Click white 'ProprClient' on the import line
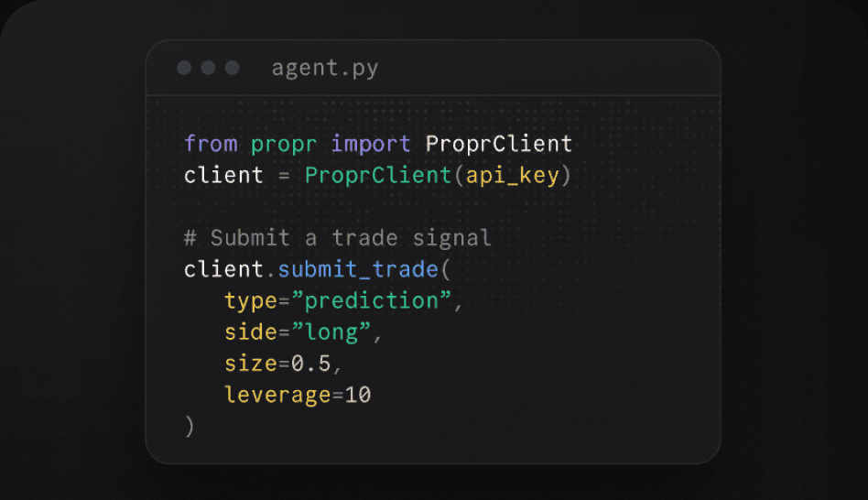Screen dimensions: 868x500 pos(499,144)
